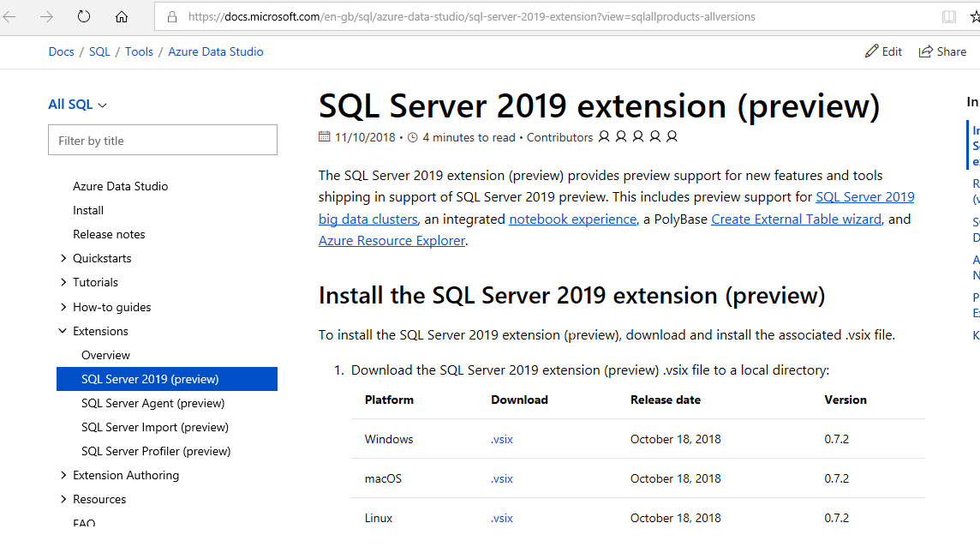
Task: Click the first contributor avatar icon
Action: click(x=604, y=137)
